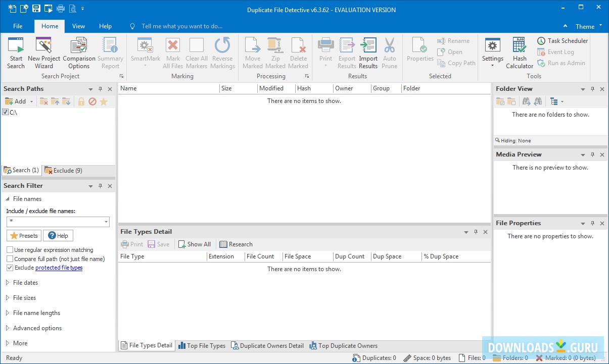Switch to the View ribbon tab
Image resolution: width=609 pixels, height=364 pixels.
tap(78, 26)
